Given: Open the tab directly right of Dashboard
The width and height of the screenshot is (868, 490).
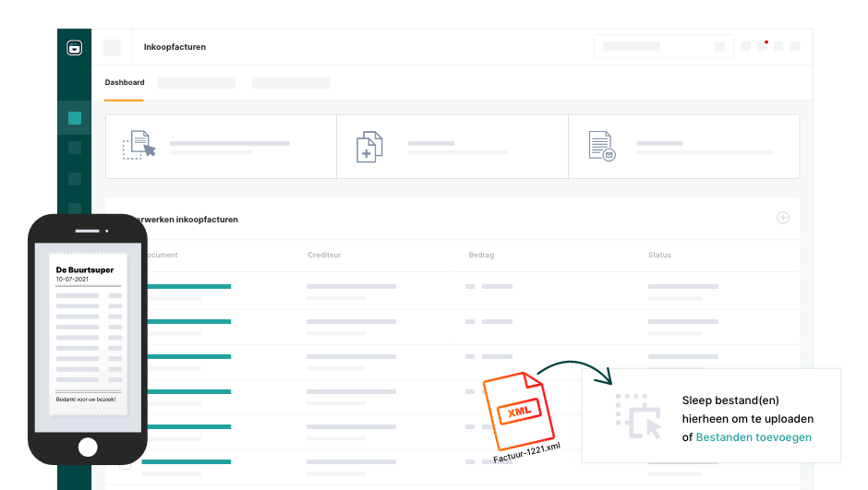Looking at the screenshot, I should pos(196,83).
